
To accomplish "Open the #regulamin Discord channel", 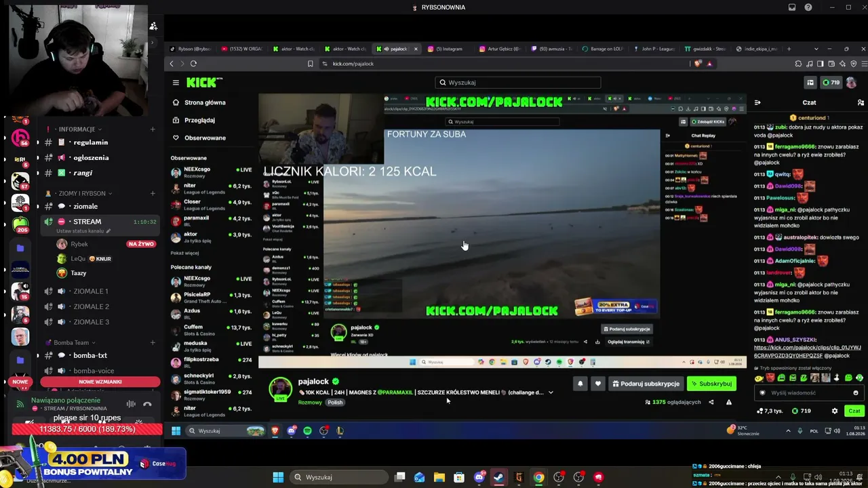I will click(91, 142).
